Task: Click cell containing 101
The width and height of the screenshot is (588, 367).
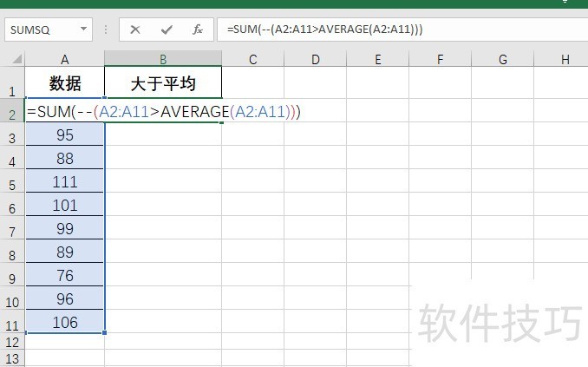Action: coord(64,205)
